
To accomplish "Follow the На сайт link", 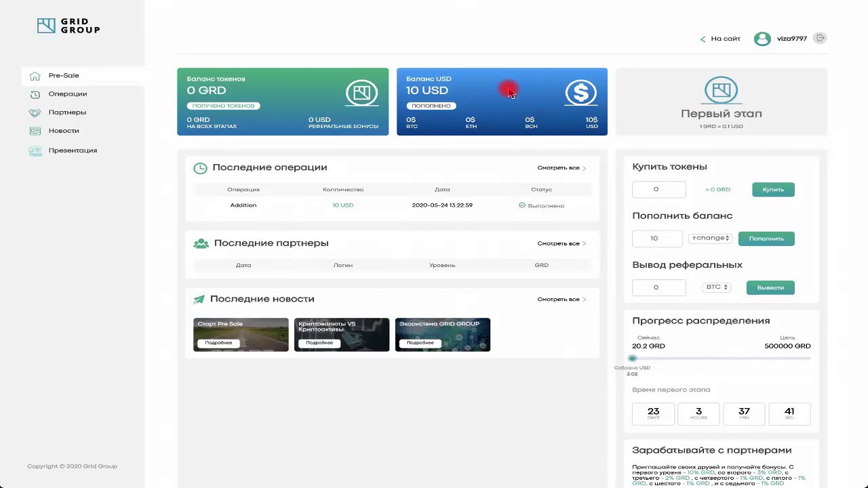I will [x=726, y=39].
